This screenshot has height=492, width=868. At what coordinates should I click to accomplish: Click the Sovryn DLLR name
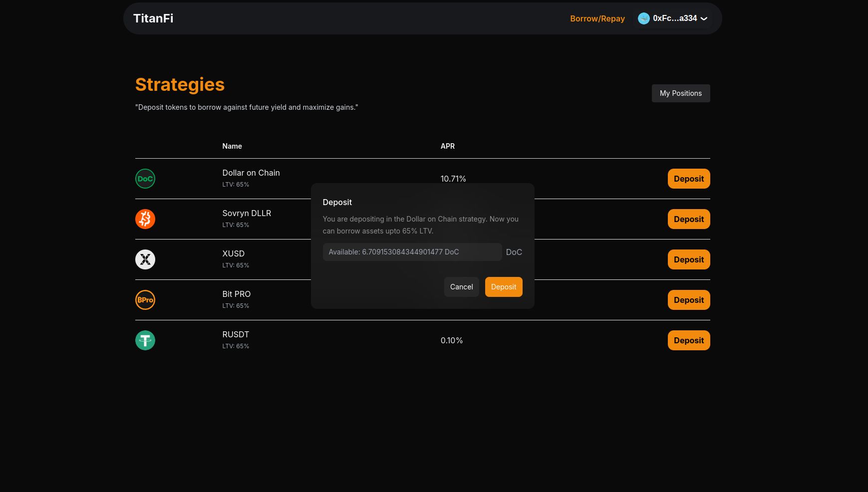coord(247,213)
